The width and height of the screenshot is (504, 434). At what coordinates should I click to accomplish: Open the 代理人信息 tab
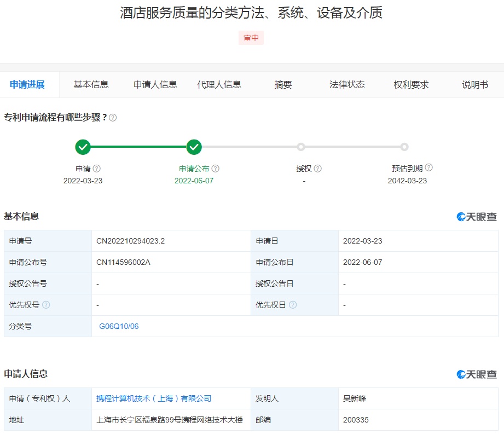pos(219,84)
